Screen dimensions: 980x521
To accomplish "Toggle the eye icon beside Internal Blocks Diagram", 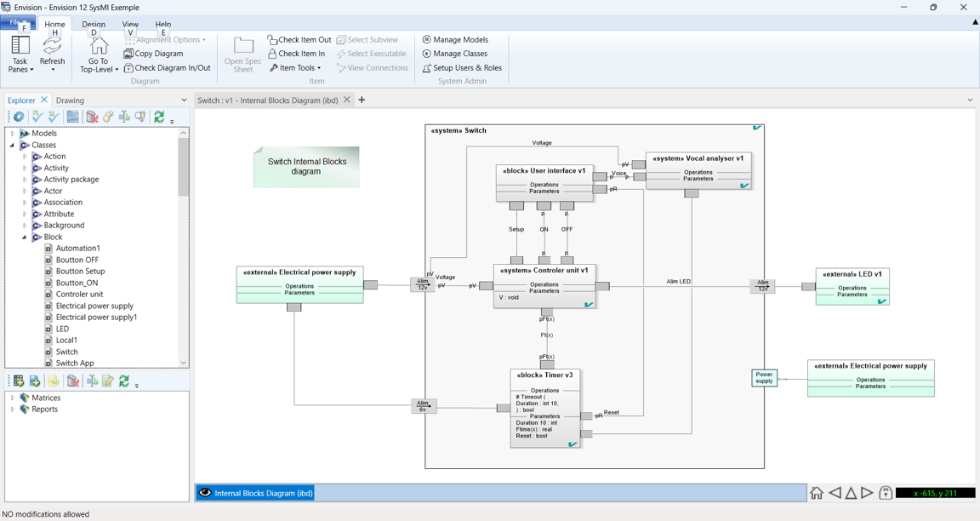I will (x=205, y=493).
